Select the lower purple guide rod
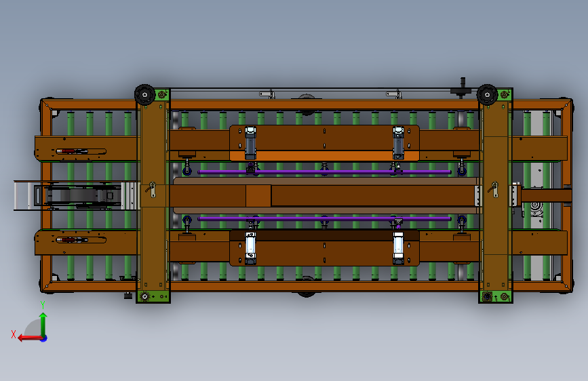 [324, 218]
